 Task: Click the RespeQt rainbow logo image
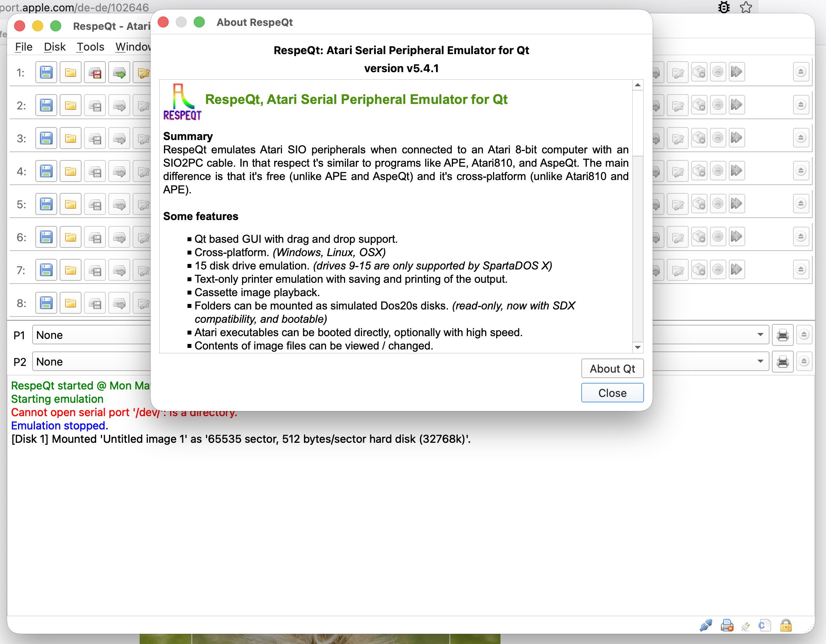pos(182,102)
